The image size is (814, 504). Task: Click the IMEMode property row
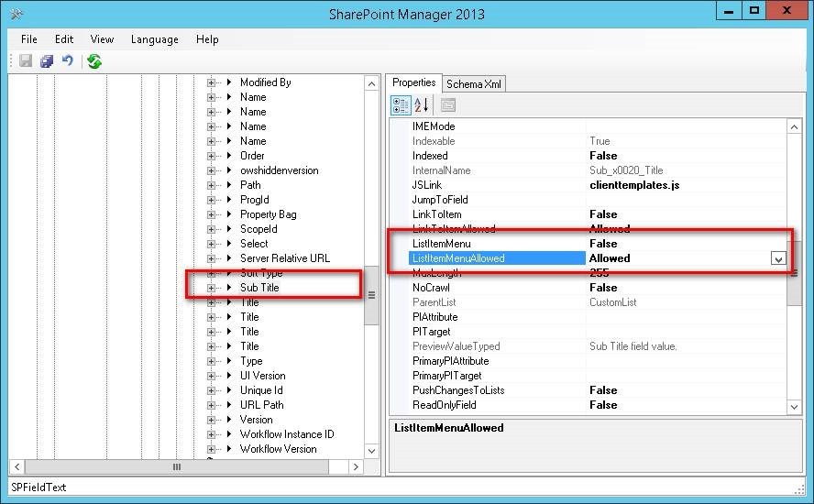pos(597,126)
